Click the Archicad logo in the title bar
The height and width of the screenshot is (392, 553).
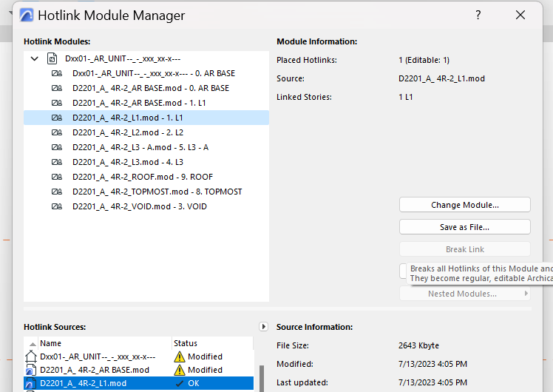[26, 16]
